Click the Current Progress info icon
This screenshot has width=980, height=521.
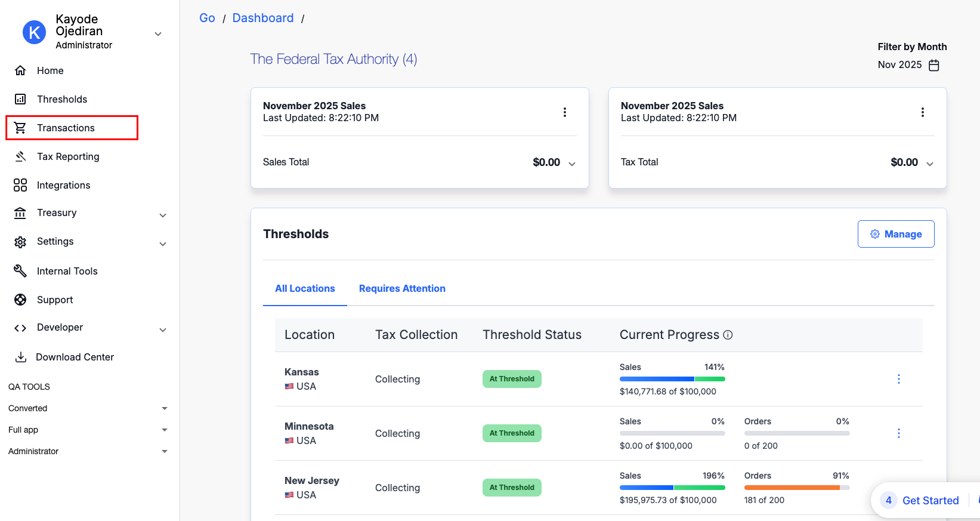(x=728, y=335)
